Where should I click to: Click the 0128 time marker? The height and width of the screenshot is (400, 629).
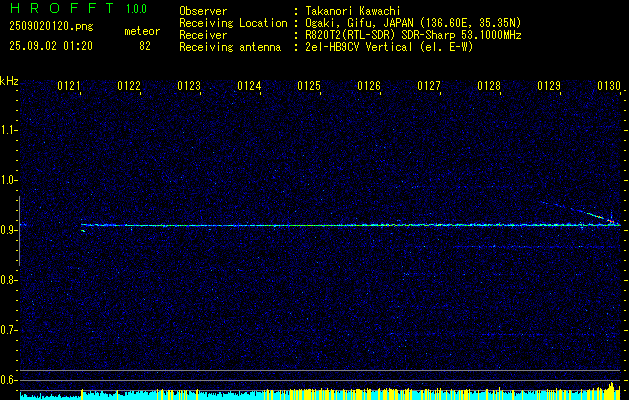tap(489, 85)
